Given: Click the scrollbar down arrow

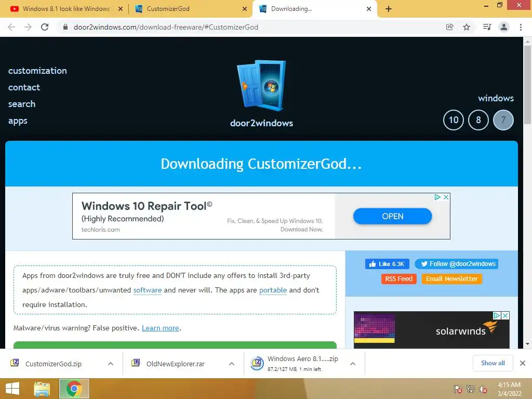Looking at the screenshot, I should [x=528, y=344].
